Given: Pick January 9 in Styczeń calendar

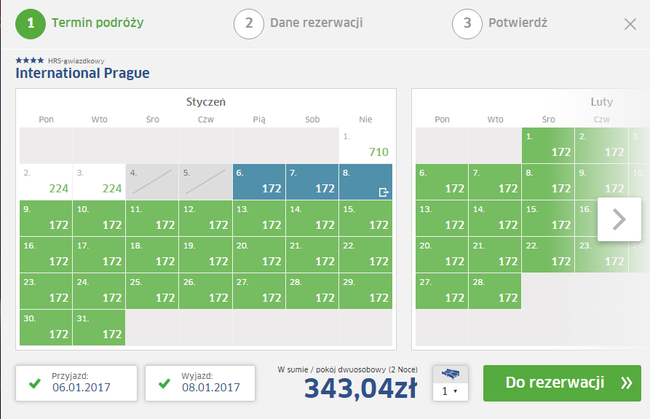Looking at the screenshot, I should point(46,218).
